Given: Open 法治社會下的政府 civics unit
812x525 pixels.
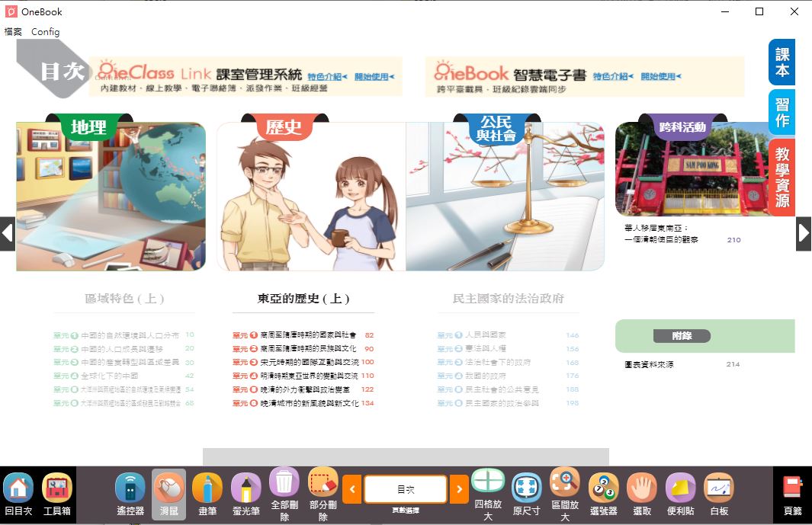Looking at the screenshot, I should pos(508,362).
